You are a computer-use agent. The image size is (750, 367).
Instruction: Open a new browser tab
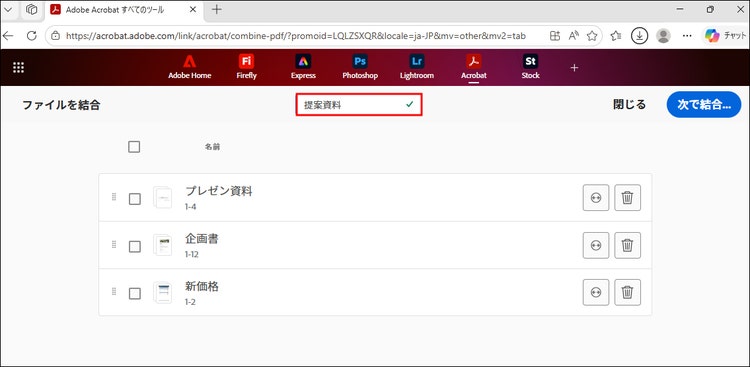217,10
